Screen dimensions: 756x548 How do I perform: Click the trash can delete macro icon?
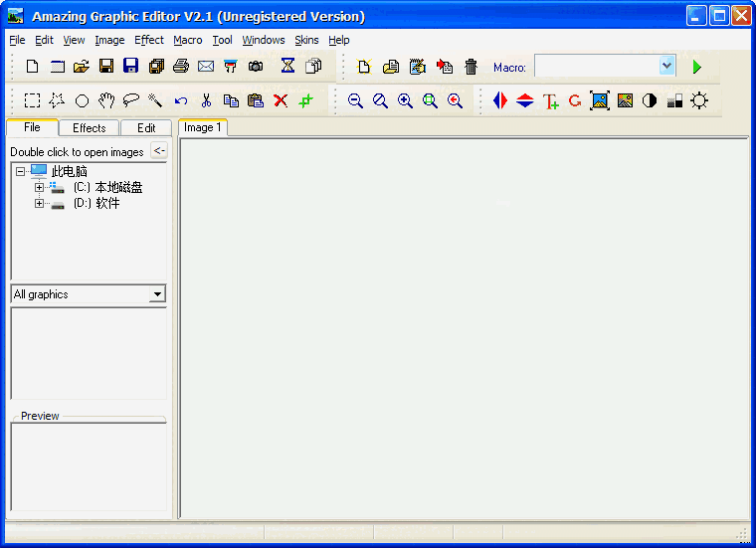472,67
